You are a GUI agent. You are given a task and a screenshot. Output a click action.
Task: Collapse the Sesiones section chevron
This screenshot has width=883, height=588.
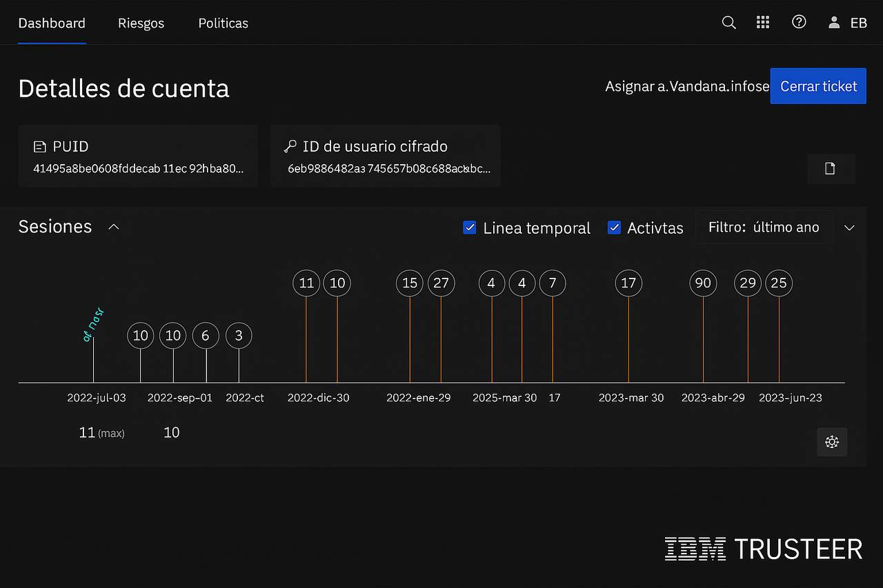tap(113, 226)
